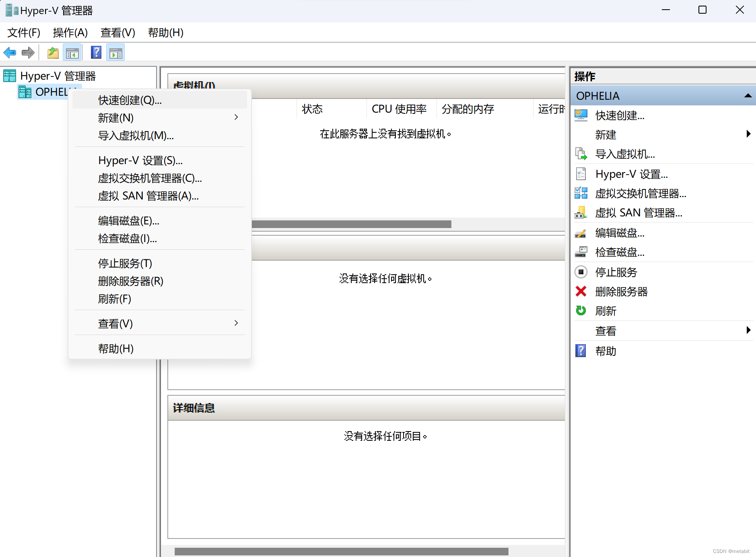Click the OPHELIA server icon in tree
The image size is (756, 557).
pos(25,92)
